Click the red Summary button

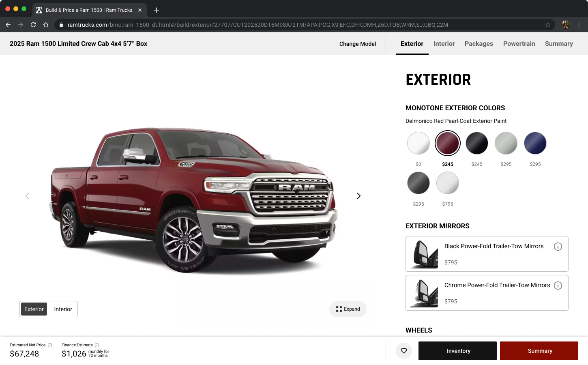539,351
